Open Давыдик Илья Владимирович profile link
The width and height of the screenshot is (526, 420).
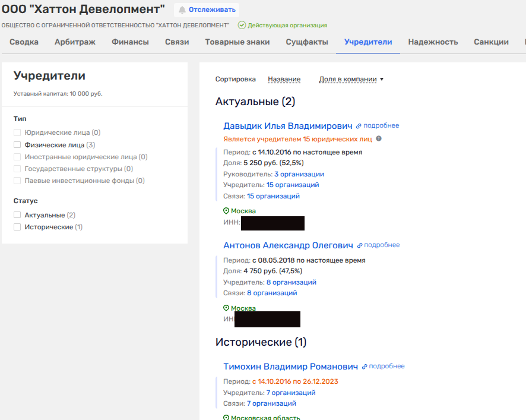[287, 126]
